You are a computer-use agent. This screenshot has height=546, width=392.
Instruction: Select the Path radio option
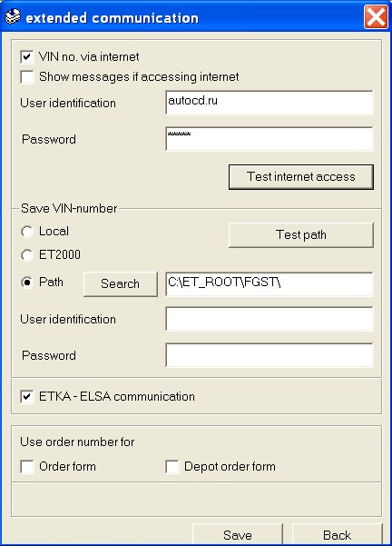point(27,282)
